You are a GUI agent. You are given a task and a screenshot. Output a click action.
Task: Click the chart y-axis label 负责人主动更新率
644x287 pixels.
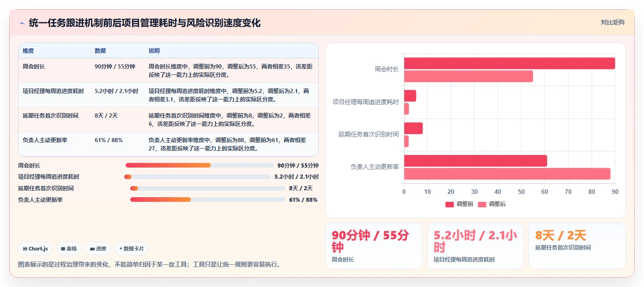(x=375, y=167)
